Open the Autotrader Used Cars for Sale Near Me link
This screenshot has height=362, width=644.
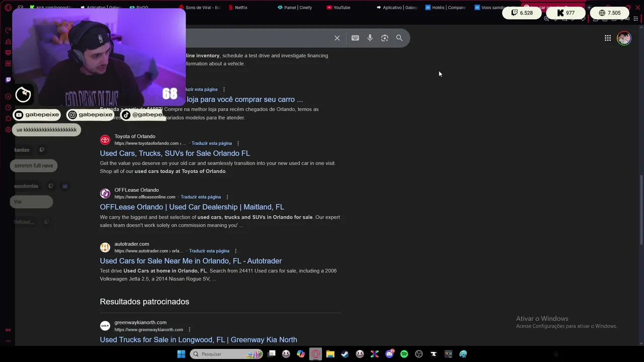click(x=191, y=261)
